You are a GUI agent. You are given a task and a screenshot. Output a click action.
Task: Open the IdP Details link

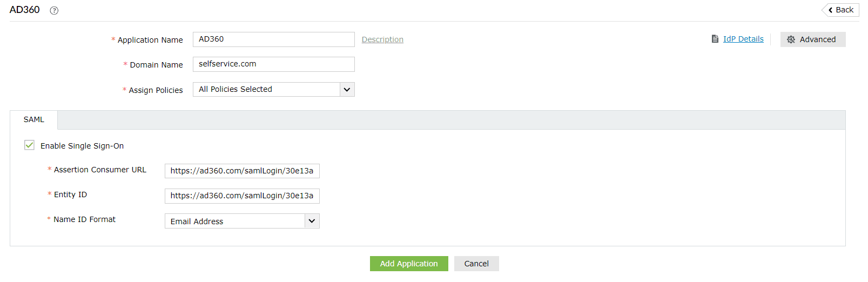(x=743, y=39)
